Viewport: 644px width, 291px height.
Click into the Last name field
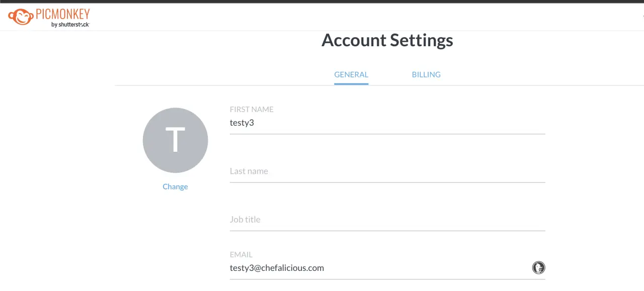387,171
